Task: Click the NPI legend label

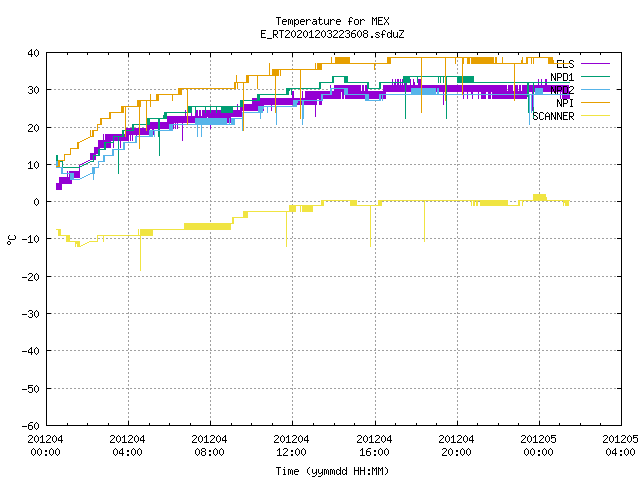Action: (x=565, y=103)
